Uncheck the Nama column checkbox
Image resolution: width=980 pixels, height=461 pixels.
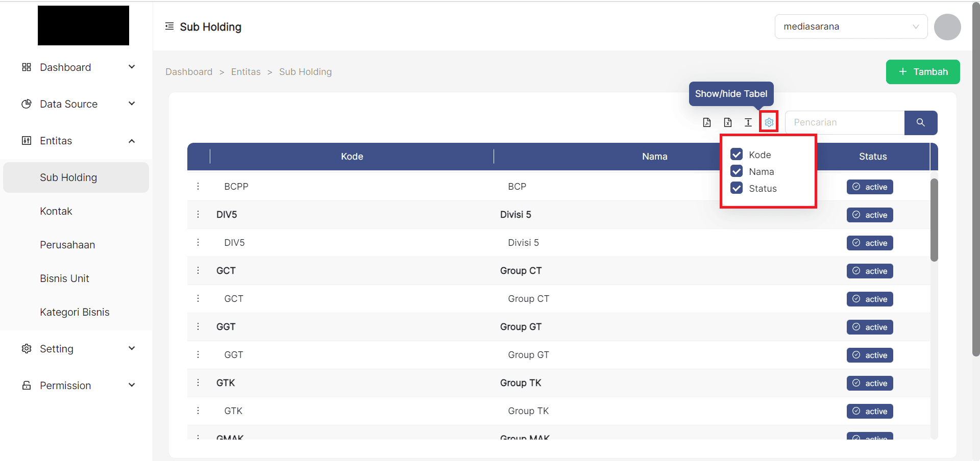pos(737,171)
